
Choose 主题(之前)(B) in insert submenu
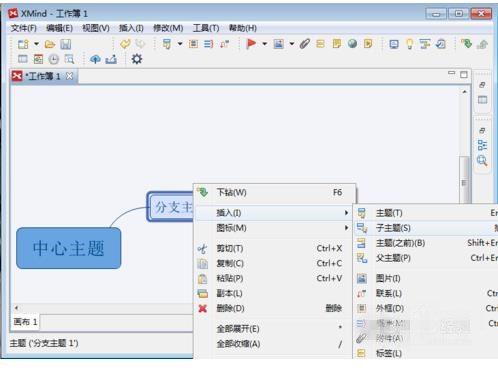point(426,243)
